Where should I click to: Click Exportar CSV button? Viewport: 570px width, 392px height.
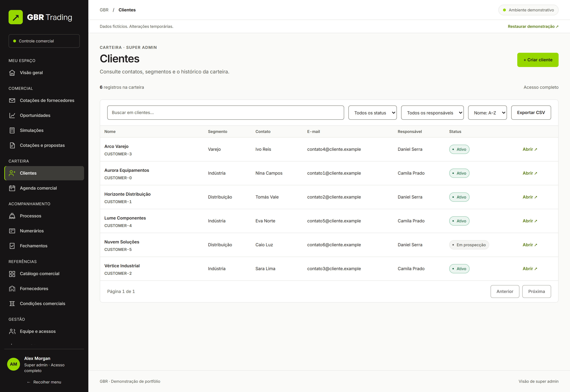click(531, 113)
